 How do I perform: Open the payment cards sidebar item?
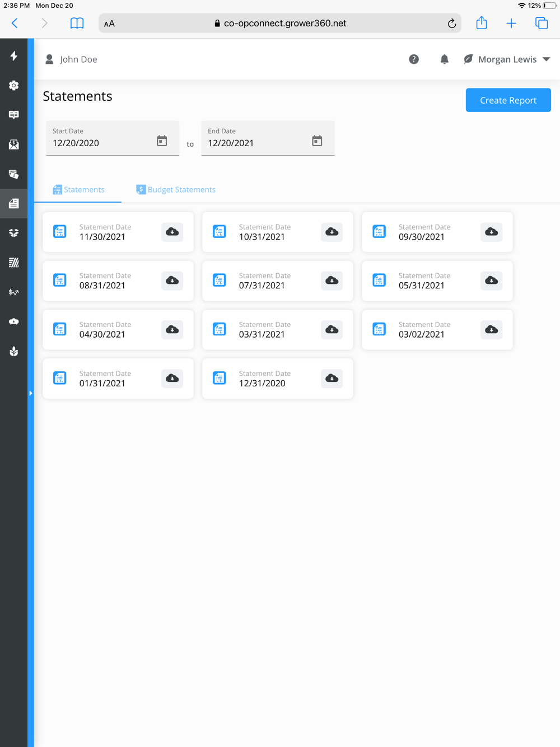click(13, 174)
